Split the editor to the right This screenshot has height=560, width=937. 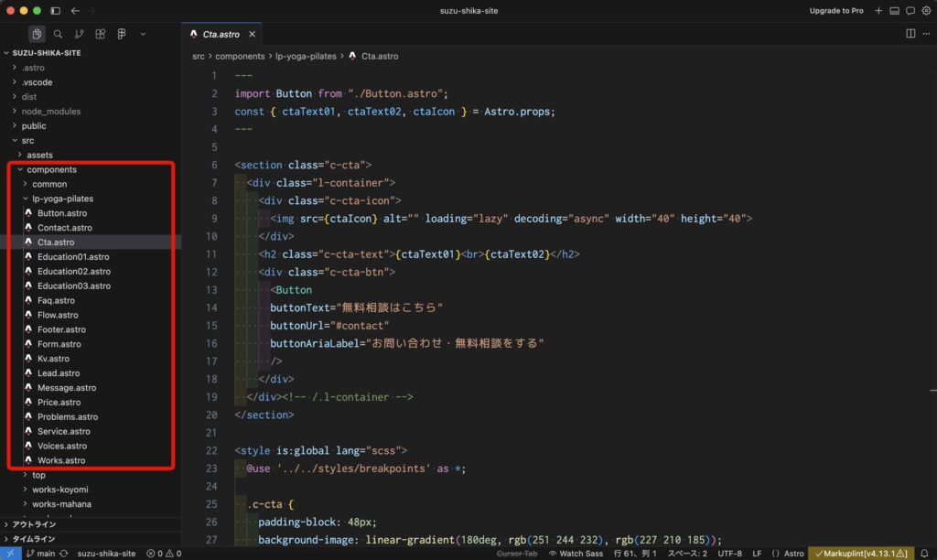click(x=910, y=34)
